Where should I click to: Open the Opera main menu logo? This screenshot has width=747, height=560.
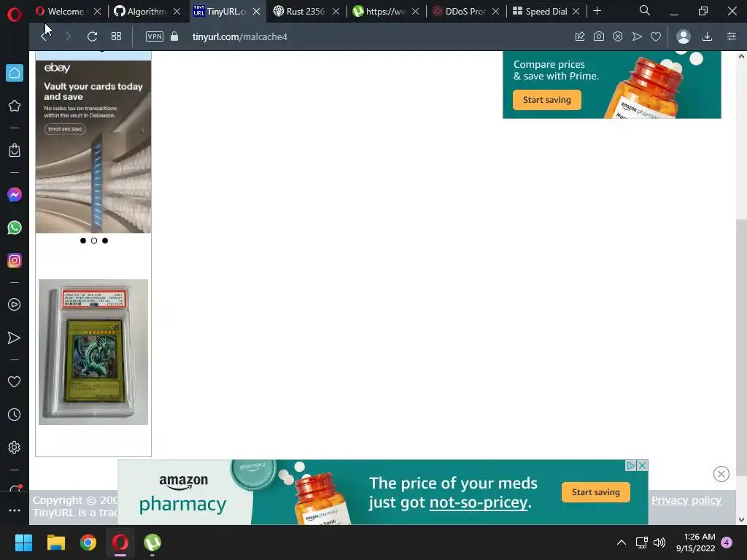click(x=15, y=15)
